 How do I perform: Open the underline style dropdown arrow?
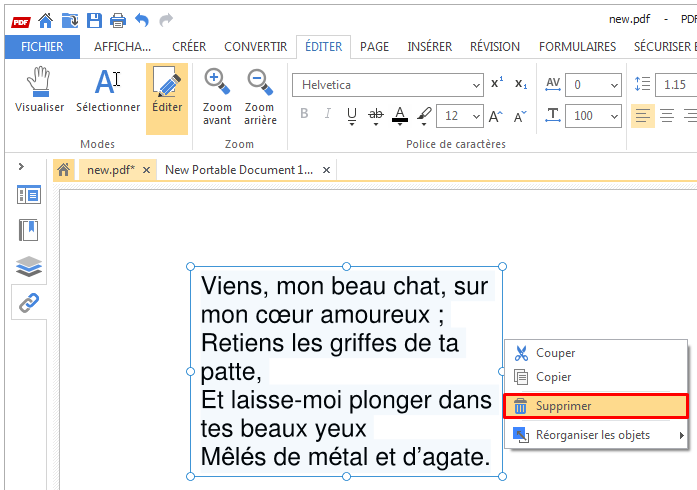click(x=352, y=125)
